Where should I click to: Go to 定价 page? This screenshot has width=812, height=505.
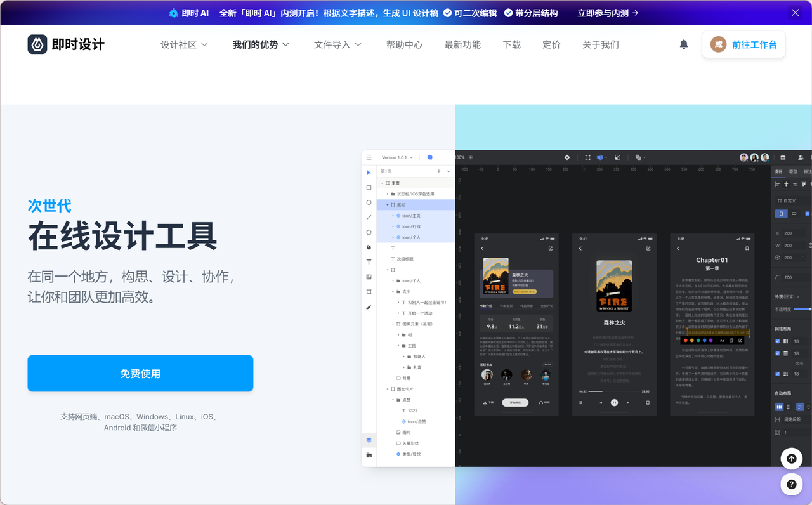click(x=551, y=44)
